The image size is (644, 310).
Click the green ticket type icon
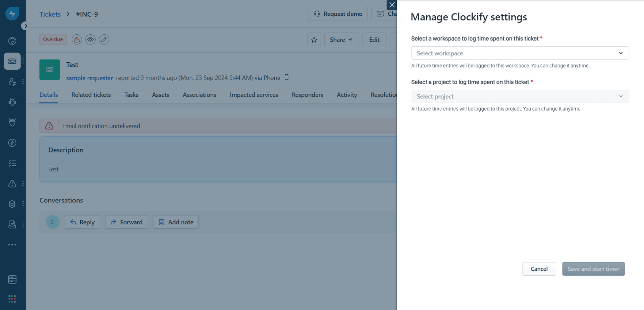(50, 70)
